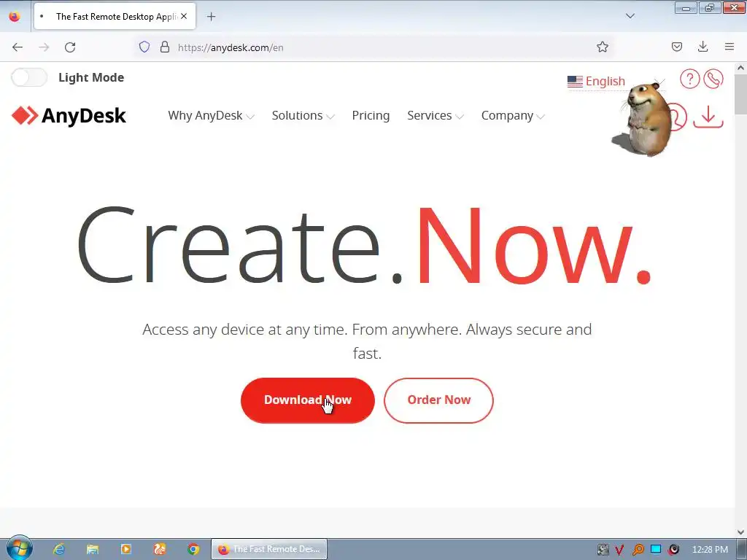
Task: Open the media player taskbar icon
Action: click(125, 549)
